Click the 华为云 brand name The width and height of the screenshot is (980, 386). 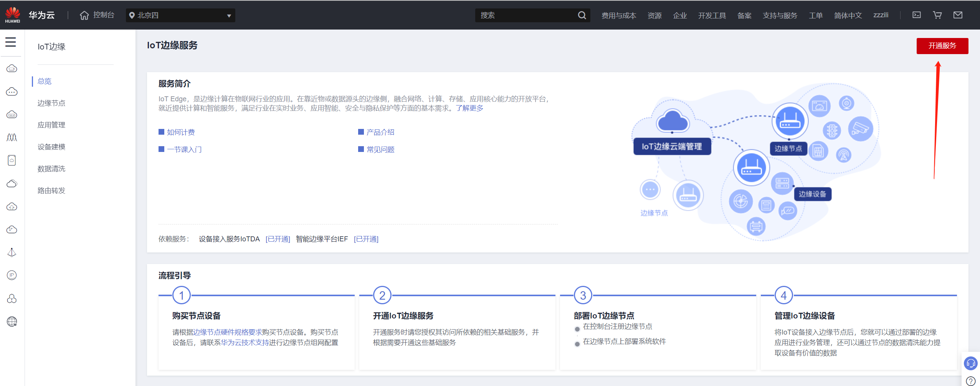[x=41, y=15]
